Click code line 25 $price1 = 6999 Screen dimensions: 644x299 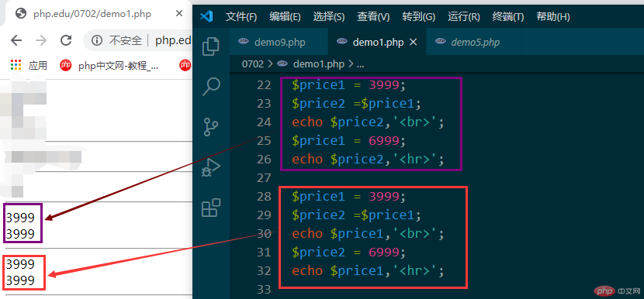point(348,141)
